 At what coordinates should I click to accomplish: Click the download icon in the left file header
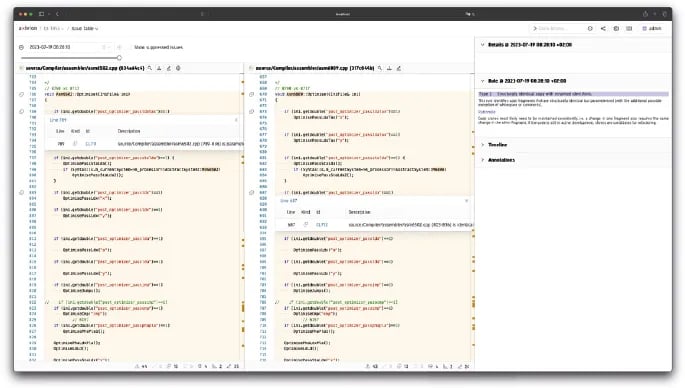pos(159,68)
